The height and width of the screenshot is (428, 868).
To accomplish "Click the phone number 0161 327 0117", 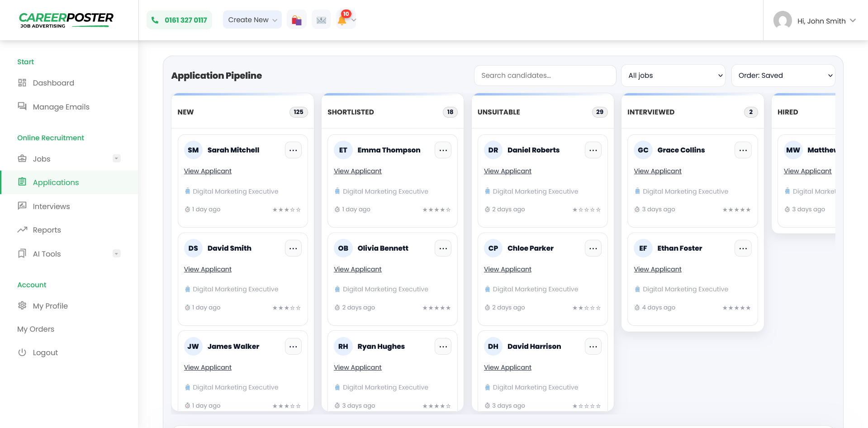I will point(179,20).
